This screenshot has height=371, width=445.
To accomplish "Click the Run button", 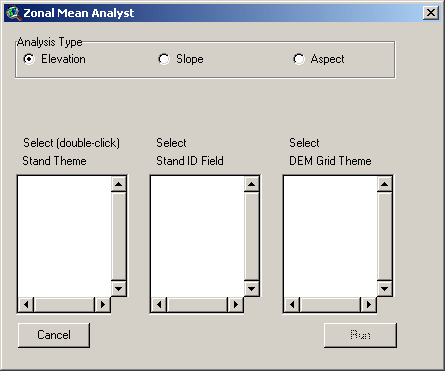I will coord(360,335).
